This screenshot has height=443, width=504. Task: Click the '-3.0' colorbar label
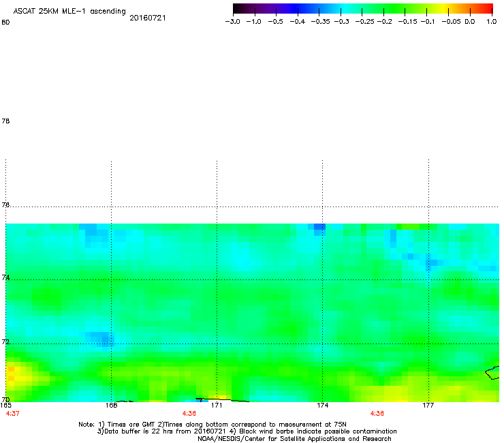(x=232, y=22)
